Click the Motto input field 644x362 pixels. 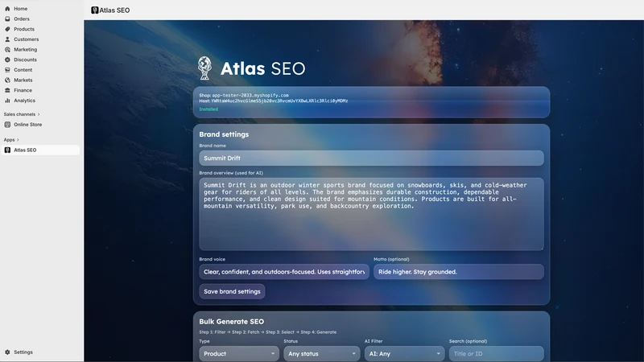click(459, 272)
